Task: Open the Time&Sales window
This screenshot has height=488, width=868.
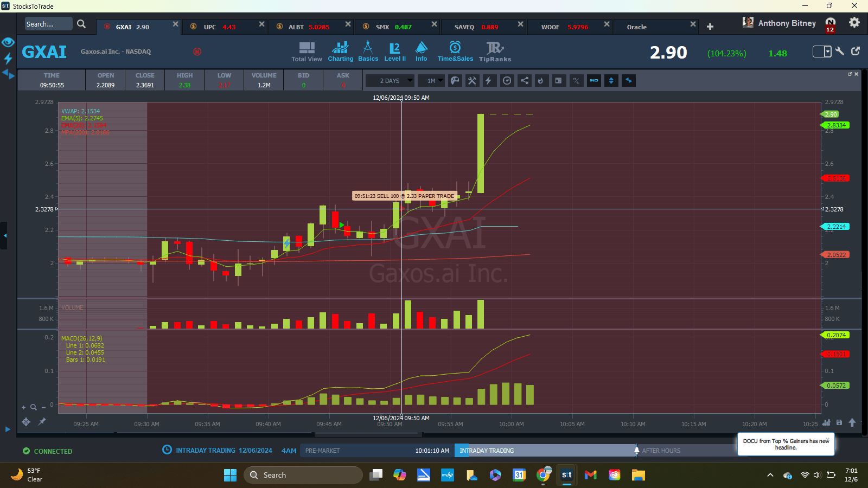Action: click(x=455, y=52)
